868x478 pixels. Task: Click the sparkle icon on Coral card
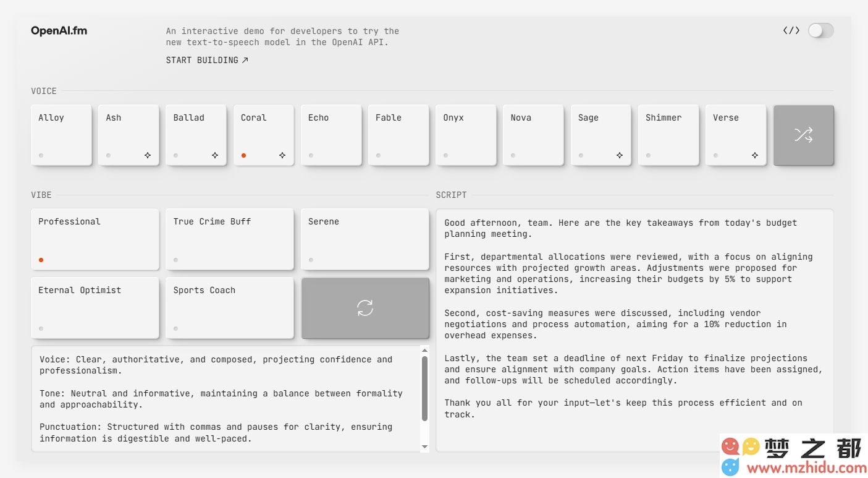[282, 155]
